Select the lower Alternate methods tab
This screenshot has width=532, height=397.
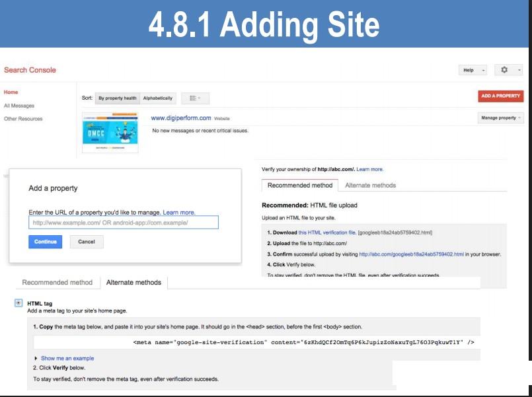coord(133,283)
